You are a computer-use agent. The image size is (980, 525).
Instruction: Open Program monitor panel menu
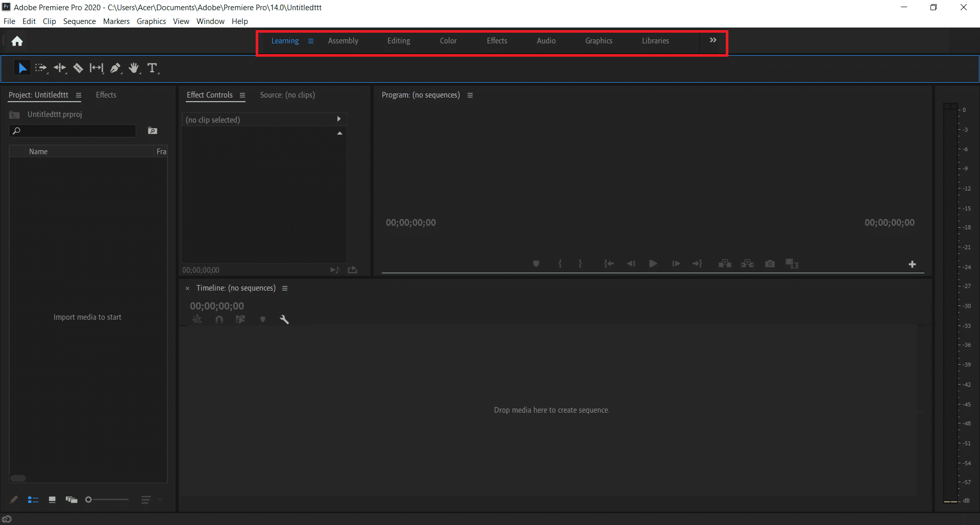[x=470, y=95]
